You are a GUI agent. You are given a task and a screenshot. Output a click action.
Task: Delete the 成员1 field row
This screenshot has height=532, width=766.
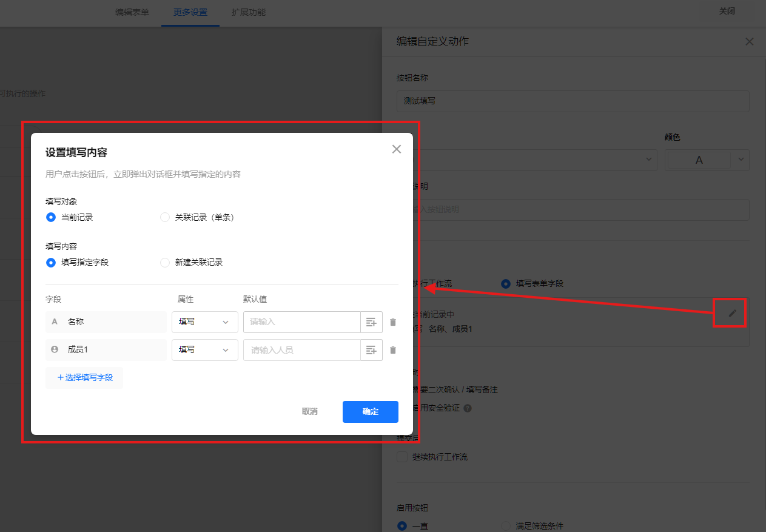click(x=393, y=350)
